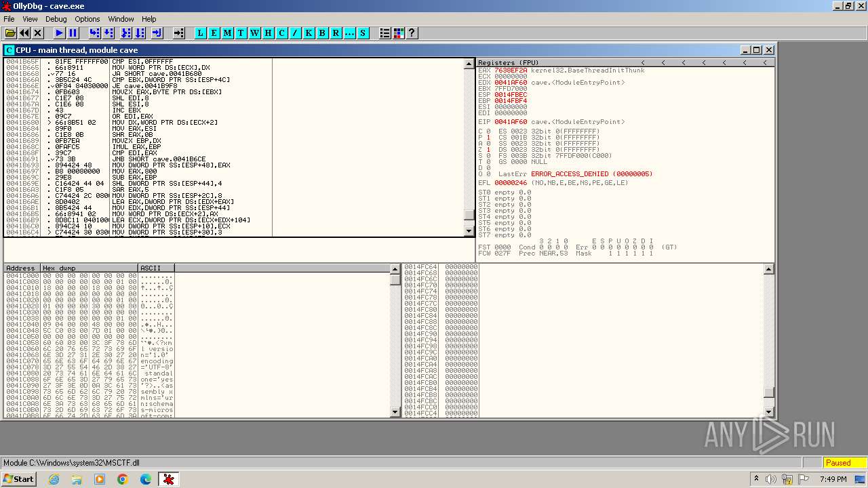Click the Step into toolbar icon
Viewport: 868px width, 488px height.
[x=94, y=33]
